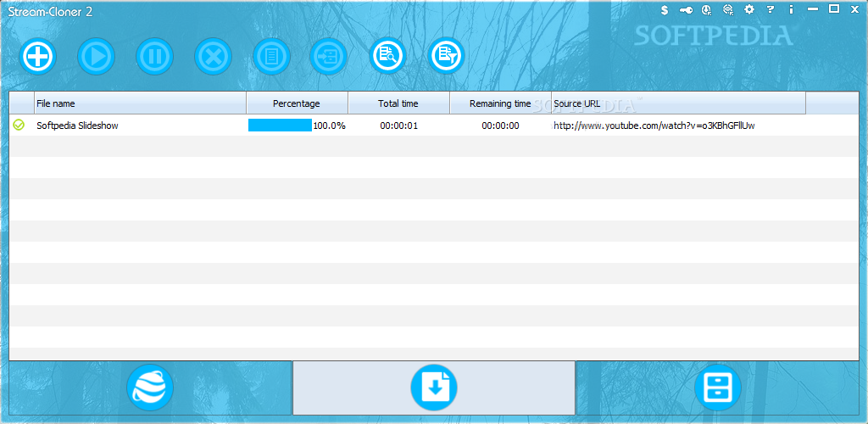The width and height of the screenshot is (868, 424).
Task: Open task details with the document list icon
Action: (x=272, y=56)
